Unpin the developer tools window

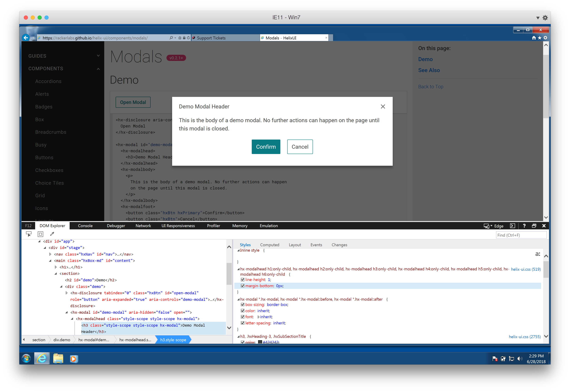[534, 226]
